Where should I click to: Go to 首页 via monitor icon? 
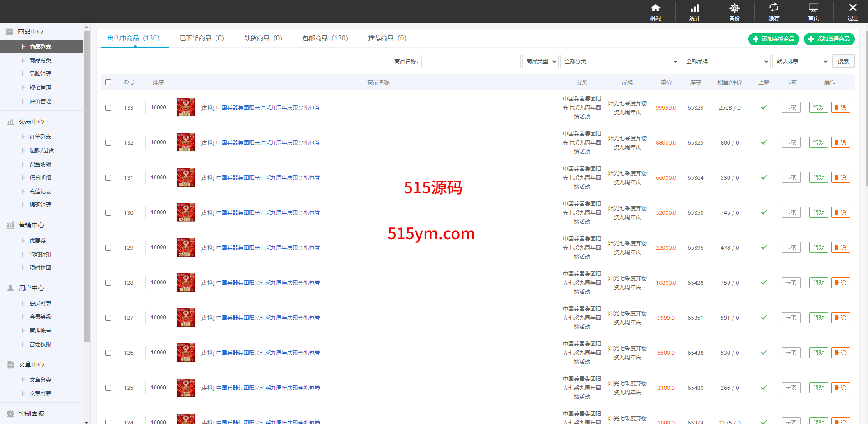click(x=813, y=8)
